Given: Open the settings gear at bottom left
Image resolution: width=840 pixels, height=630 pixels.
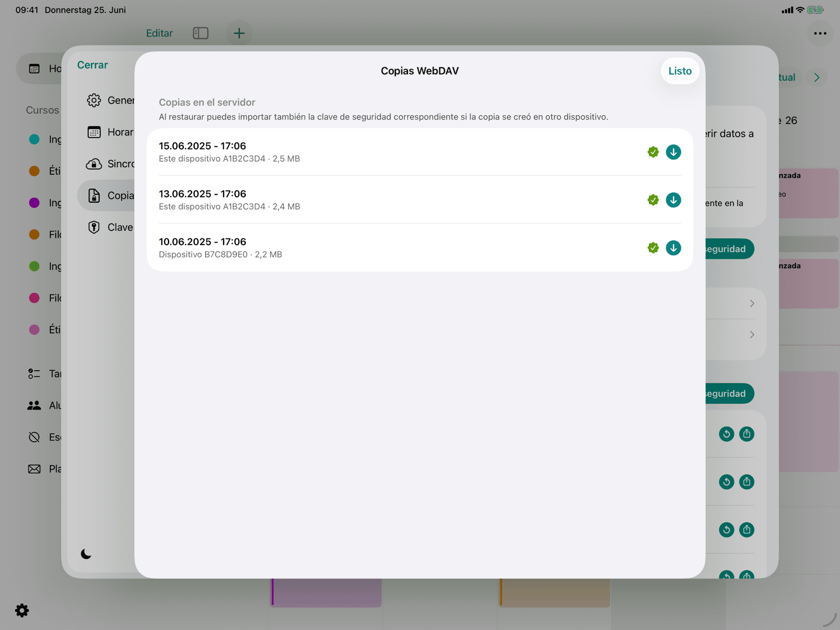Looking at the screenshot, I should coord(22,611).
